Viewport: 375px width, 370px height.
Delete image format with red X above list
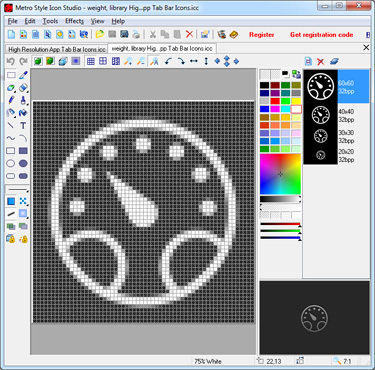321,61
